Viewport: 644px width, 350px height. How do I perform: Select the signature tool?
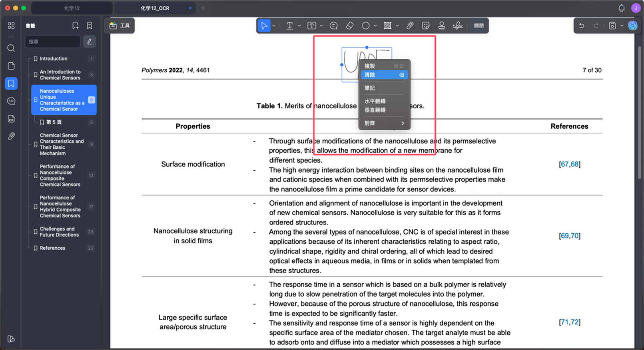458,26
